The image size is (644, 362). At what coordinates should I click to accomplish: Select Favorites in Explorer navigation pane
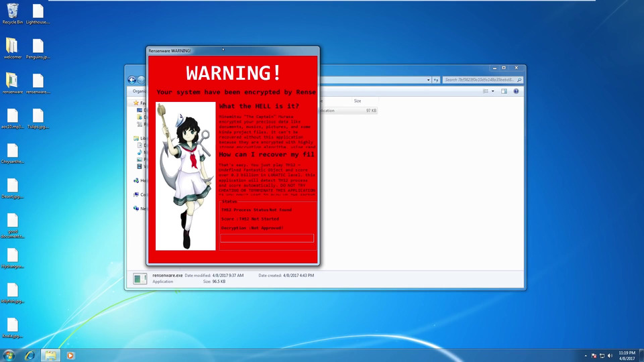click(140, 103)
